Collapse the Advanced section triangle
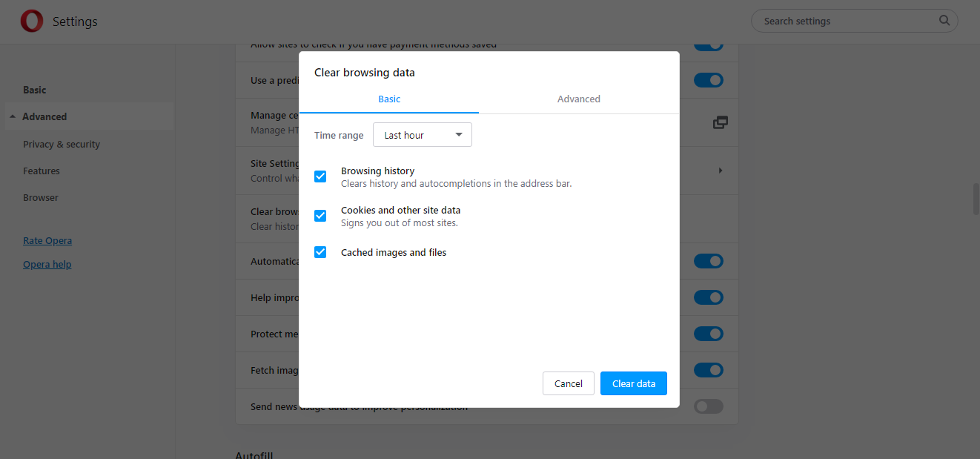Image resolution: width=980 pixels, height=459 pixels. point(13,117)
